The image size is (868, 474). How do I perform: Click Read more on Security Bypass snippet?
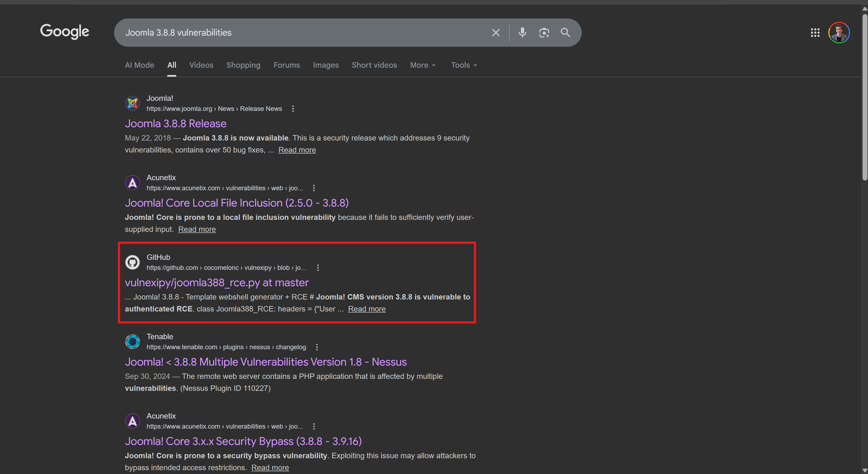[x=270, y=467]
